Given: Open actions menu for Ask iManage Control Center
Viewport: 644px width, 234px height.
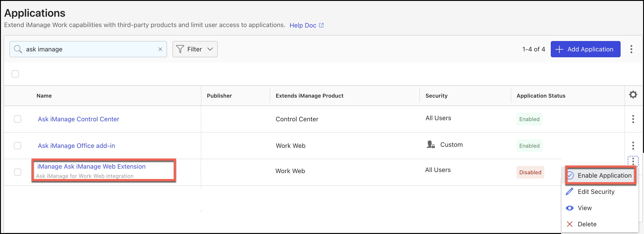Looking at the screenshot, I should (x=633, y=119).
